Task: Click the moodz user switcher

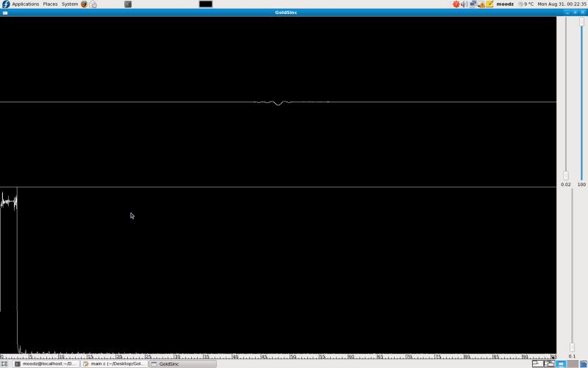Action: point(505,4)
